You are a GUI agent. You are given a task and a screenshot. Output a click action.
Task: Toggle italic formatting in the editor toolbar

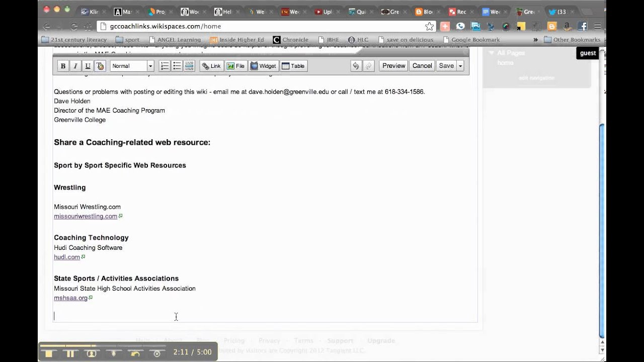click(75, 66)
